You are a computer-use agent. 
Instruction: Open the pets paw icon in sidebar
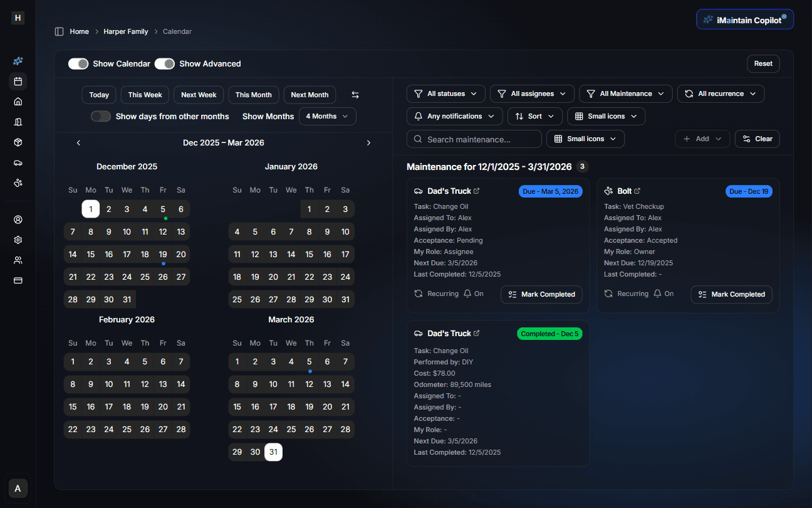click(18, 183)
